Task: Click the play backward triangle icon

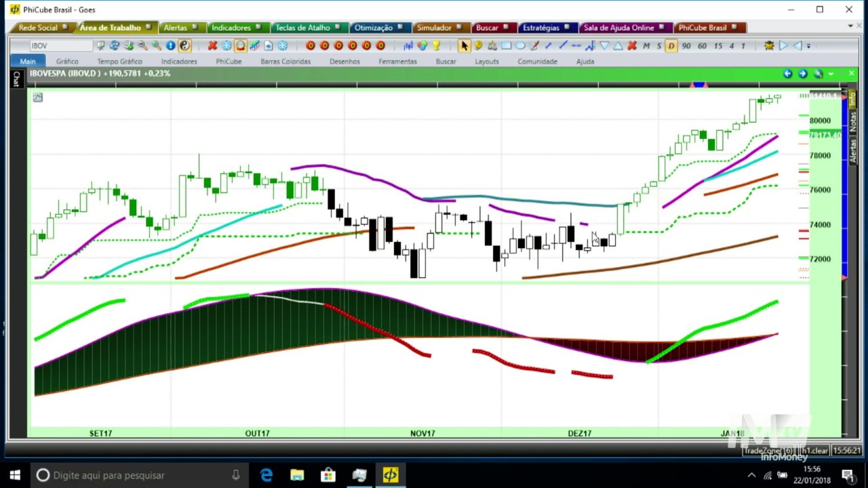Action: (797, 45)
